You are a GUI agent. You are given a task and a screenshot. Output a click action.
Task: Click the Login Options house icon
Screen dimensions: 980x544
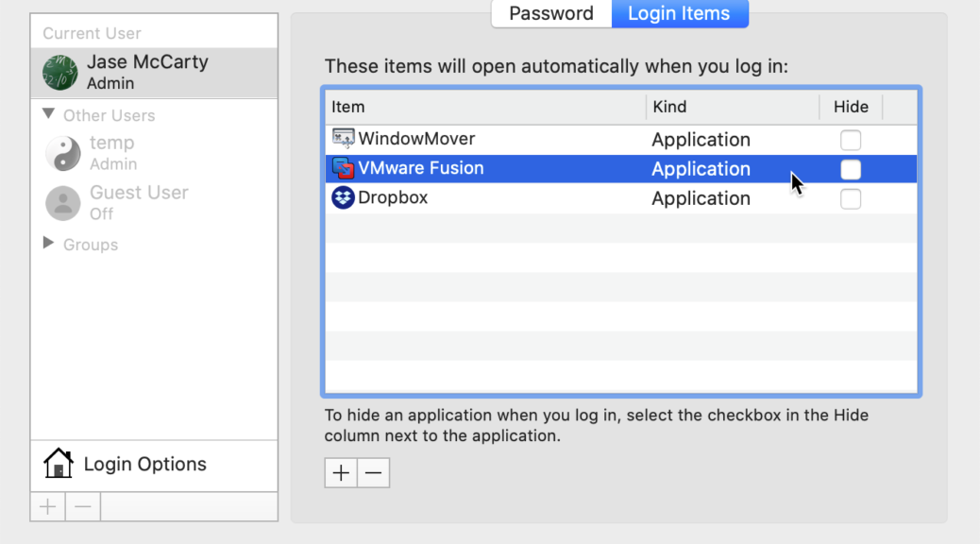tap(59, 464)
